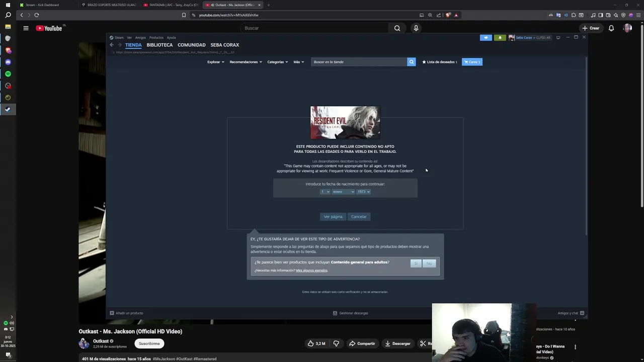Open Brave Shields icon in address bar

coord(448,15)
